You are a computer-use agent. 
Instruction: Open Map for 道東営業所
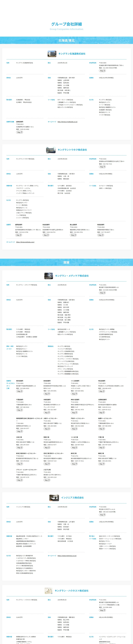[20, 132]
